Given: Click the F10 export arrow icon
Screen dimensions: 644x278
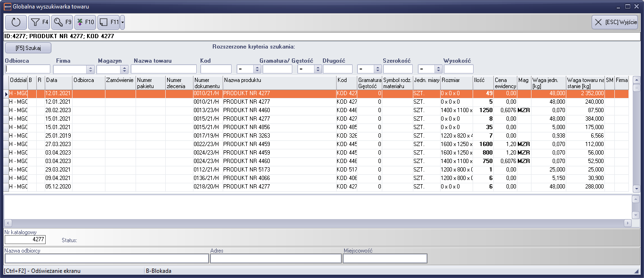Looking at the screenshot, I should pos(85,22).
